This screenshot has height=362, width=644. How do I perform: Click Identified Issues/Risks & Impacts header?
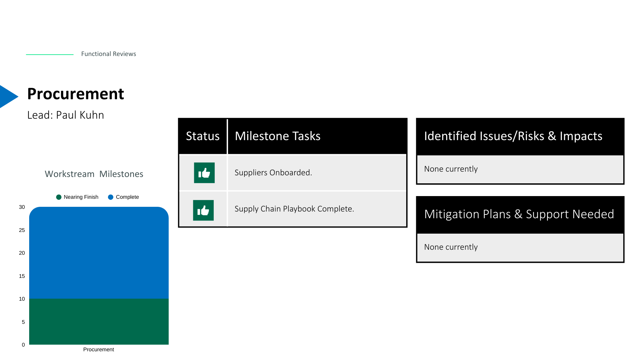point(513,136)
